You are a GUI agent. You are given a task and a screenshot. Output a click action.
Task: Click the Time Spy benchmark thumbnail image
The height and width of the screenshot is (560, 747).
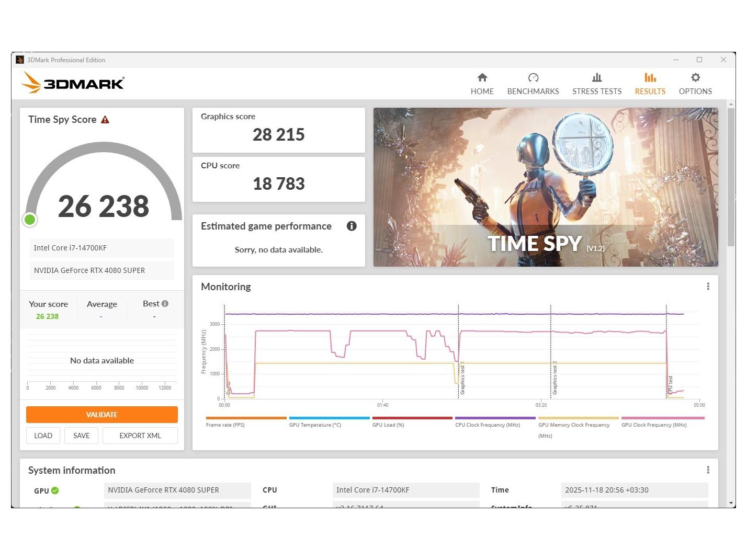(x=545, y=187)
